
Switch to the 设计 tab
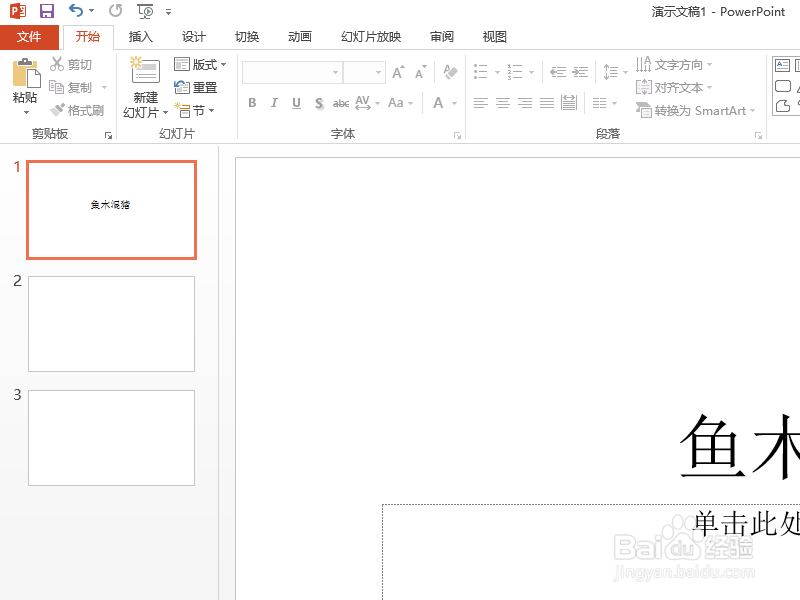coord(194,37)
